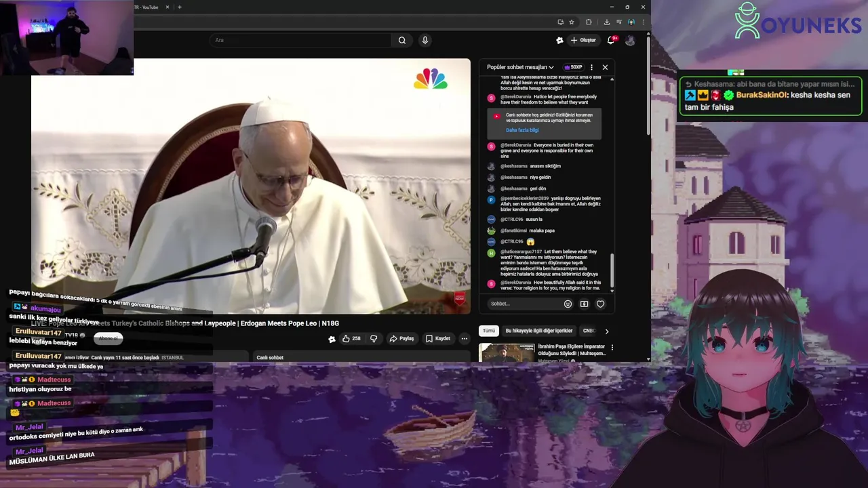Click the 50XP crown badge

coord(574,67)
